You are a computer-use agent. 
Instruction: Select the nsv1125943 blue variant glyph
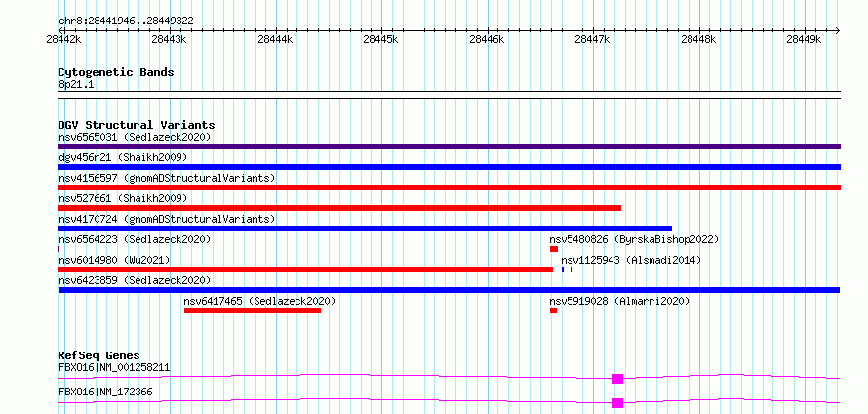click(567, 269)
